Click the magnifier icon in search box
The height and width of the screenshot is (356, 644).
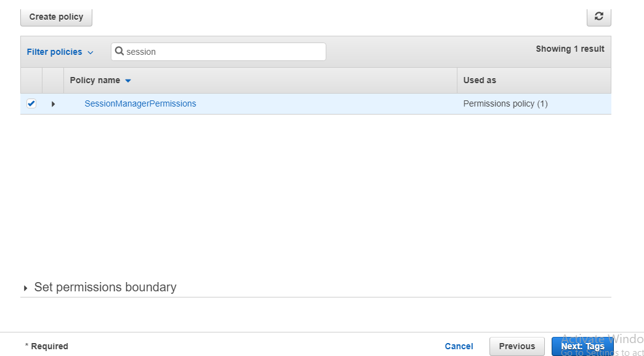pyautogui.click(x=119, y=52)
